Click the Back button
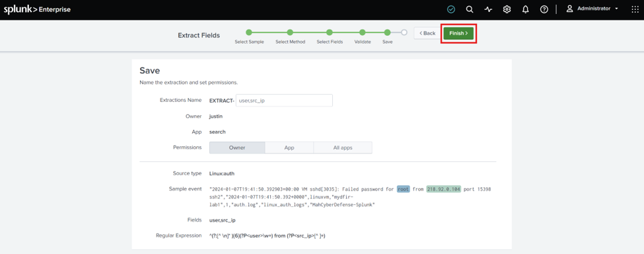 tap(427, 33)
